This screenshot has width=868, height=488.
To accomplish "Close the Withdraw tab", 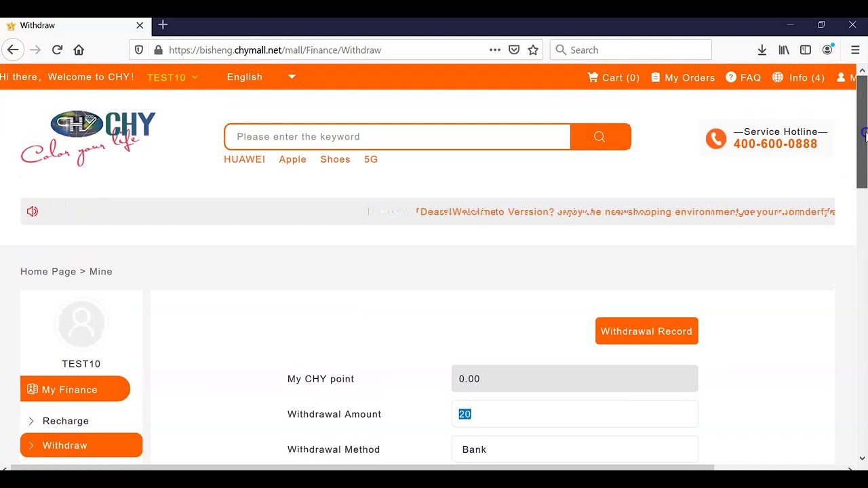I will click(140, 25).
